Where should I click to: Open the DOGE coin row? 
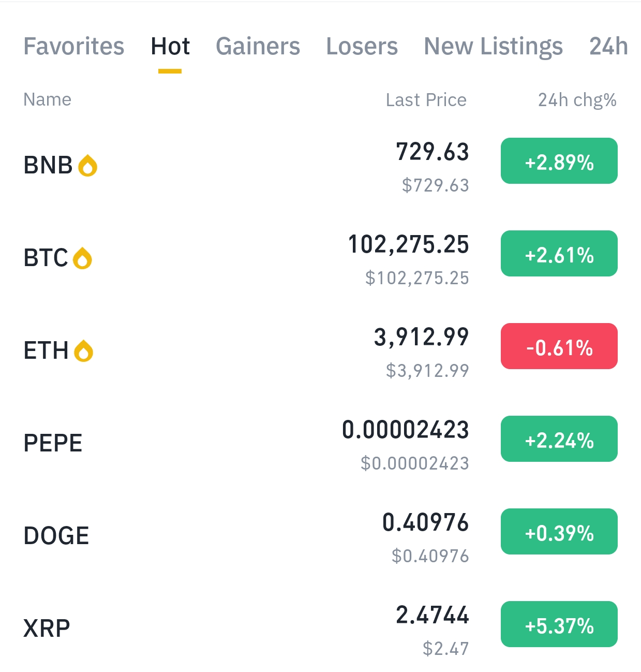(56, 536)
